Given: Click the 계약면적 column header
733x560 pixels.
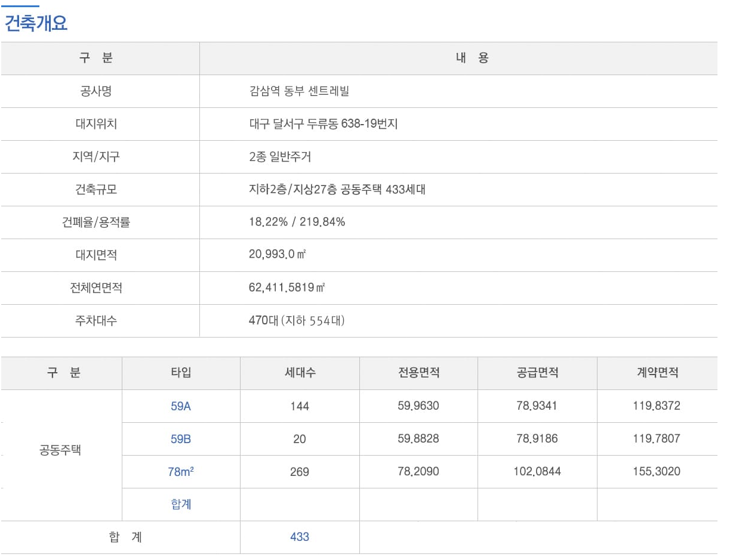Looking at the screenshot, I should click(x=657, y=373).
